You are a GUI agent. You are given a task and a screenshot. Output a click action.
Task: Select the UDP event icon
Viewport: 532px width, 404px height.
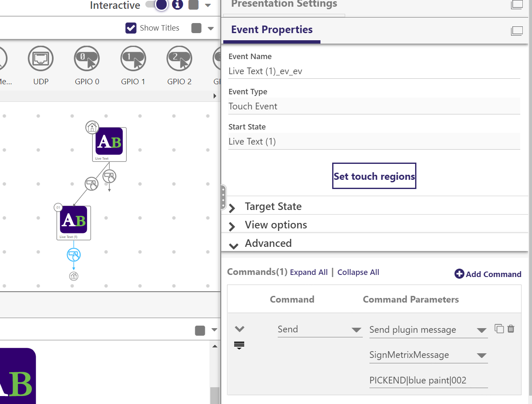[x=41, y=59]
